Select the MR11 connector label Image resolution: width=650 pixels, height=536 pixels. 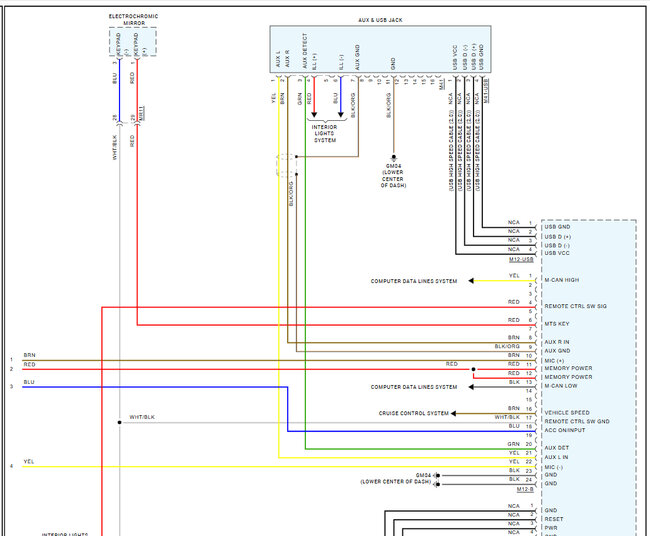click(142, 113)
